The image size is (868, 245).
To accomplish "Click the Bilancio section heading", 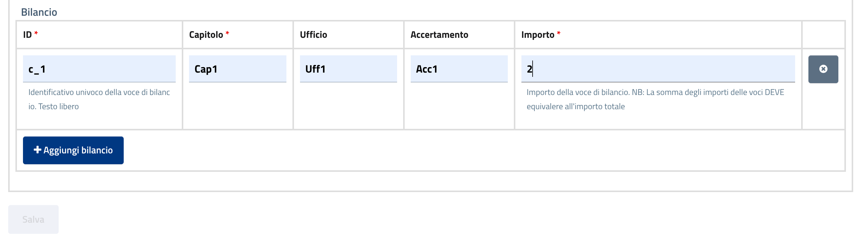I will tap(39, 12).
